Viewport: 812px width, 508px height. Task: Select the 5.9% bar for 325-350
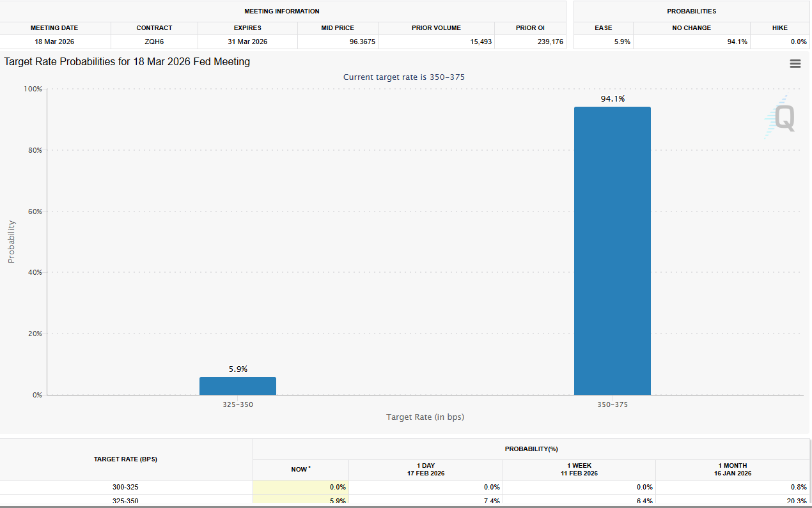(x=238, y=385)
